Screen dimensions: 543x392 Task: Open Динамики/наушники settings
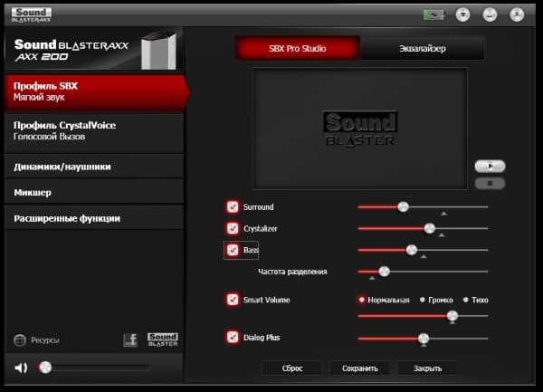click(94, 167)
